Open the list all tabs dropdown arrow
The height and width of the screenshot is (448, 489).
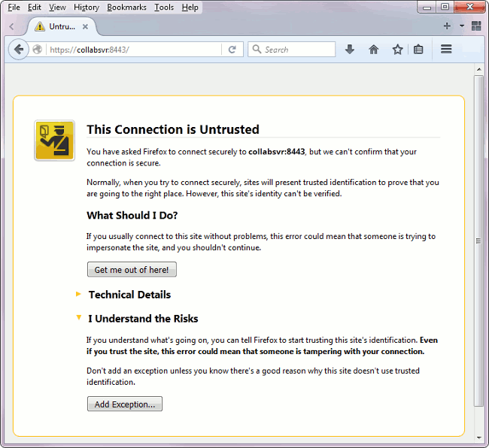[462, 26]
